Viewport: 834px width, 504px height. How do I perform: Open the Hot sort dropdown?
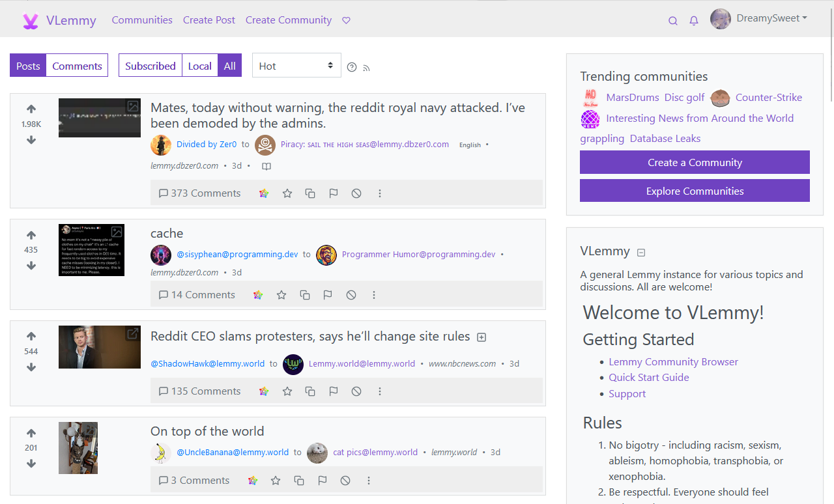pyautogui.click(x=296, y=66)
